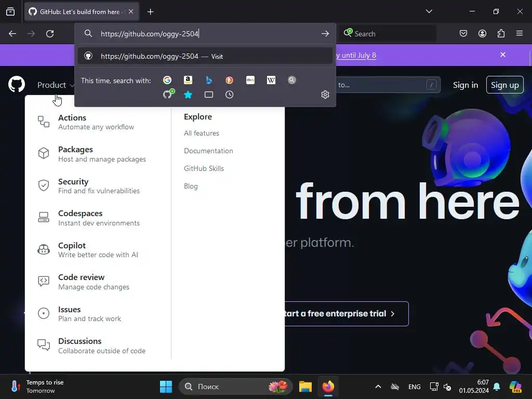Open Actions in Product menu
This screenshot has height=399, width=532.
coord(86,122)
